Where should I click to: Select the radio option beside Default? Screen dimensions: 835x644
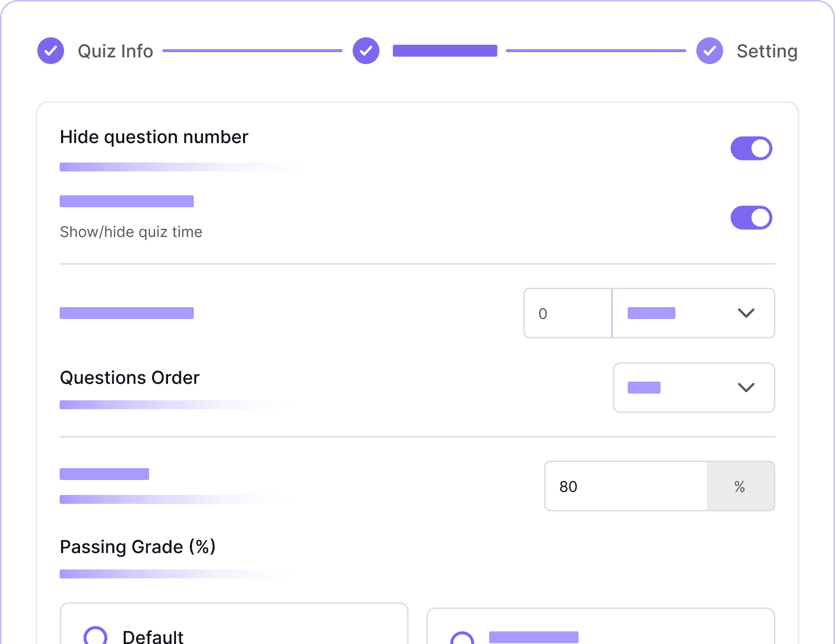462,638
